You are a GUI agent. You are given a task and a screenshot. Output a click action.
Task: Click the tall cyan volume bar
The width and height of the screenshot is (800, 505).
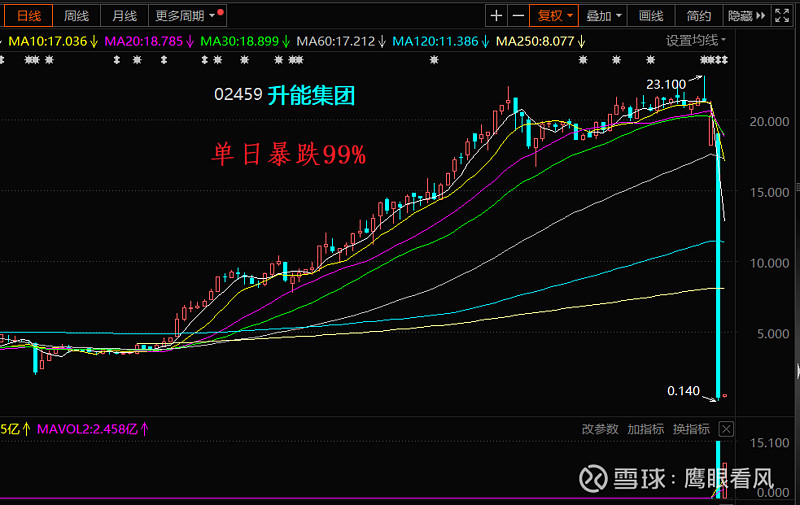point(718,469)
